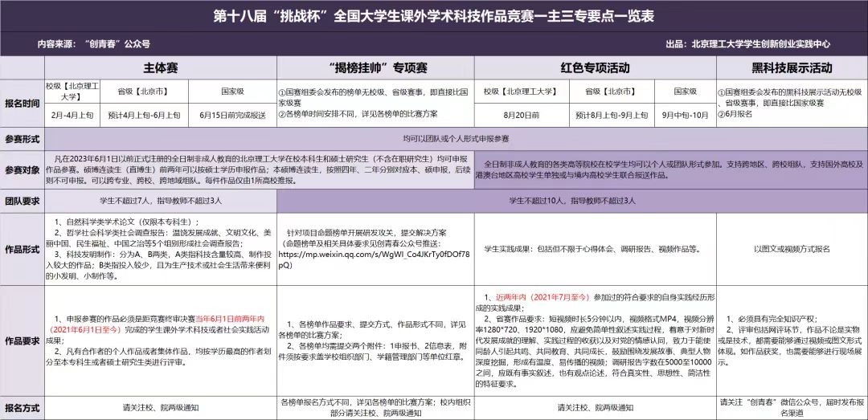Select the "揭榜挂帅"专项赛 column header
The width and height of the screenshot is (868, 420).
(375, 67)
